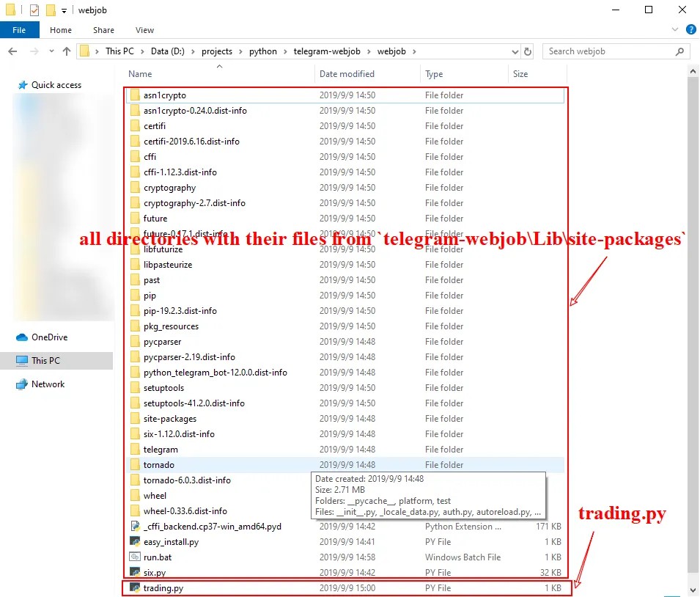Click the Forward navigation arrow
This screenshot has width=700, height=597.
click(x=34, y=51)
